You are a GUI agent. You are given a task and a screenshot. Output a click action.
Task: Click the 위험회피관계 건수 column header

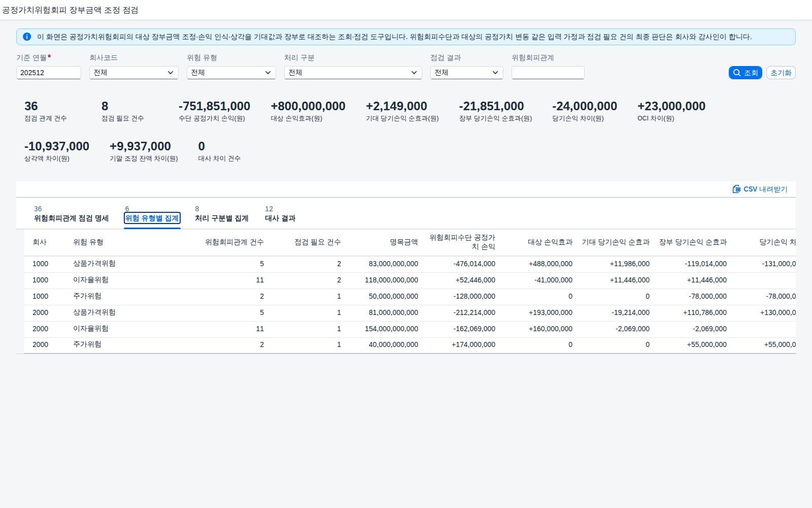click(x=234, y=242)
